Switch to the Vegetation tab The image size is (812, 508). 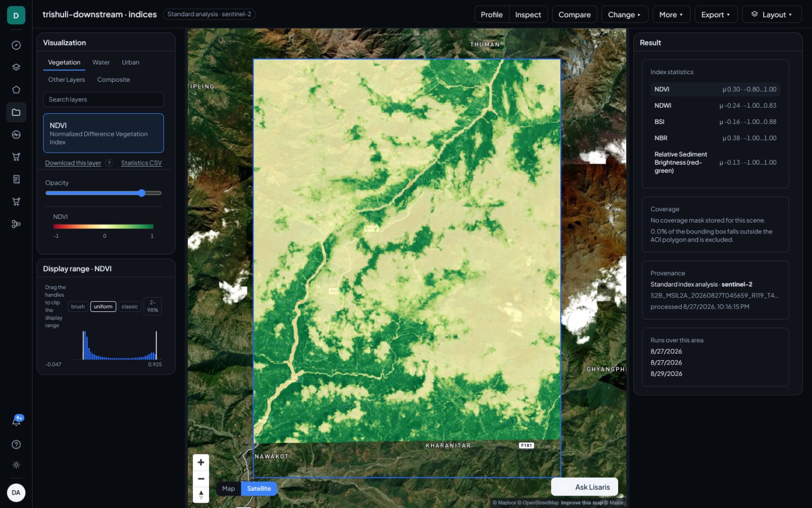[x=64, y=63]
